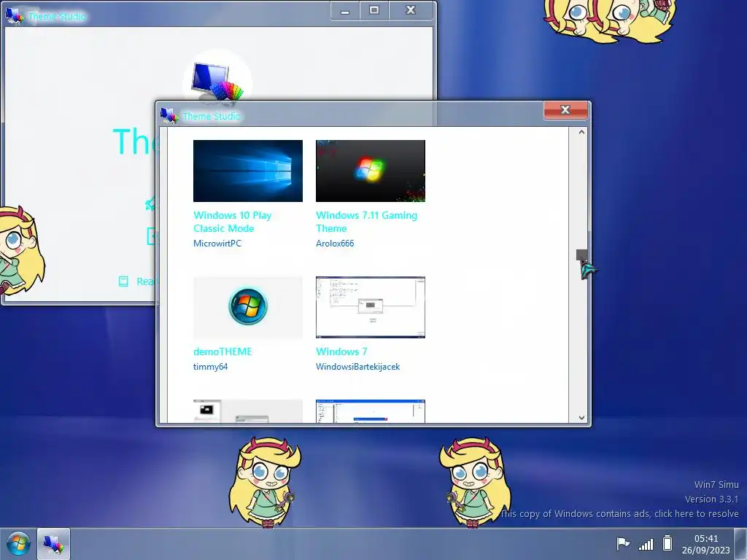Click the Theme Studio logo in back window
Image resolution: width=747 pixels, height=560 pixels.
click(x=217, y=81)
